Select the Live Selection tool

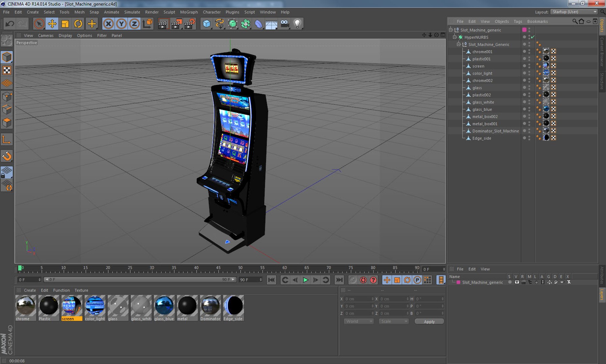[x=39, y=24]
